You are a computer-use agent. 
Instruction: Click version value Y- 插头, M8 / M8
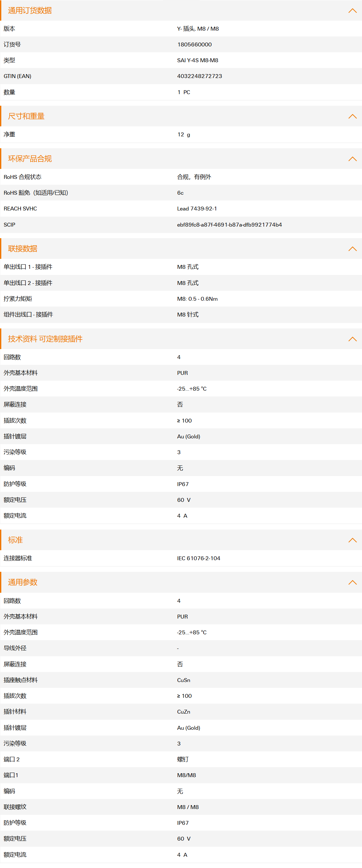198,29
